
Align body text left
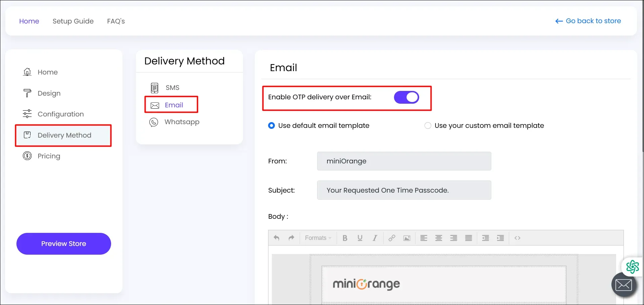point(424,238)
